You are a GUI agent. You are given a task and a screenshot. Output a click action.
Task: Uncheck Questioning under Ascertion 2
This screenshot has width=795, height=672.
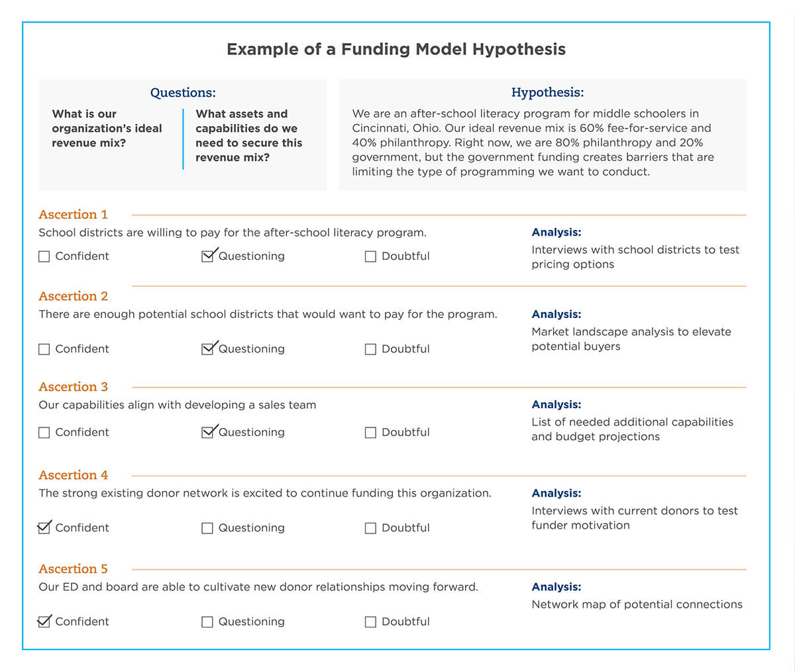(x=207, y=349)
